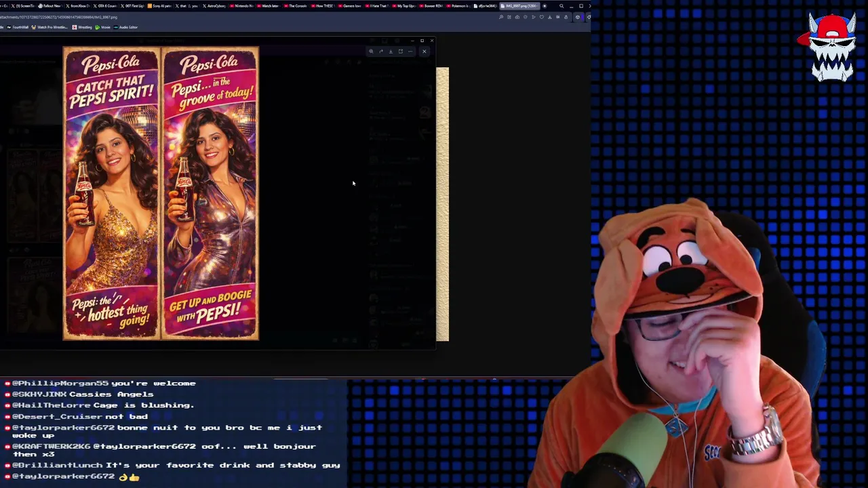Open a new browser tab with plus
Viewport: 868px width, 488px height.
coord(545,5)
